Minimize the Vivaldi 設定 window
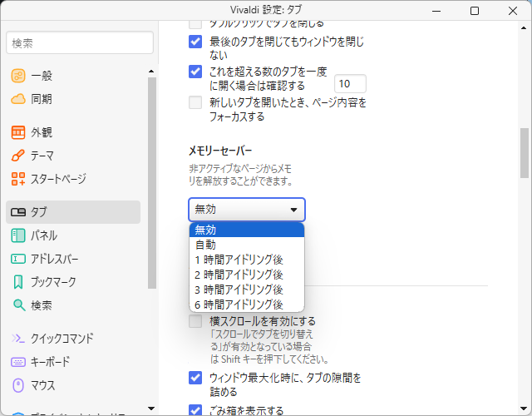The height and width of the screenshot is (416, 532). click(436, 11)
